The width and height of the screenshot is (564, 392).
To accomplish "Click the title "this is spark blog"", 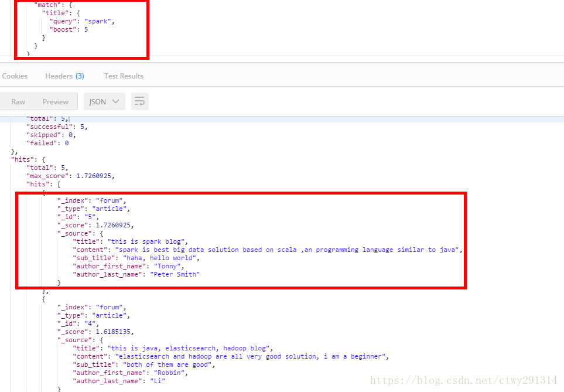I will click(x=146, y=241).
